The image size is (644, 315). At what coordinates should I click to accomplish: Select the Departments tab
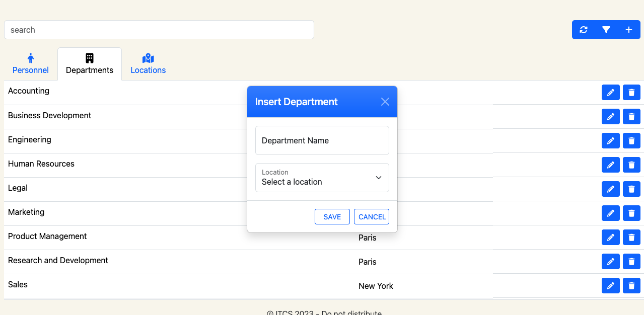pyautogui.click(x=89, y=64)
